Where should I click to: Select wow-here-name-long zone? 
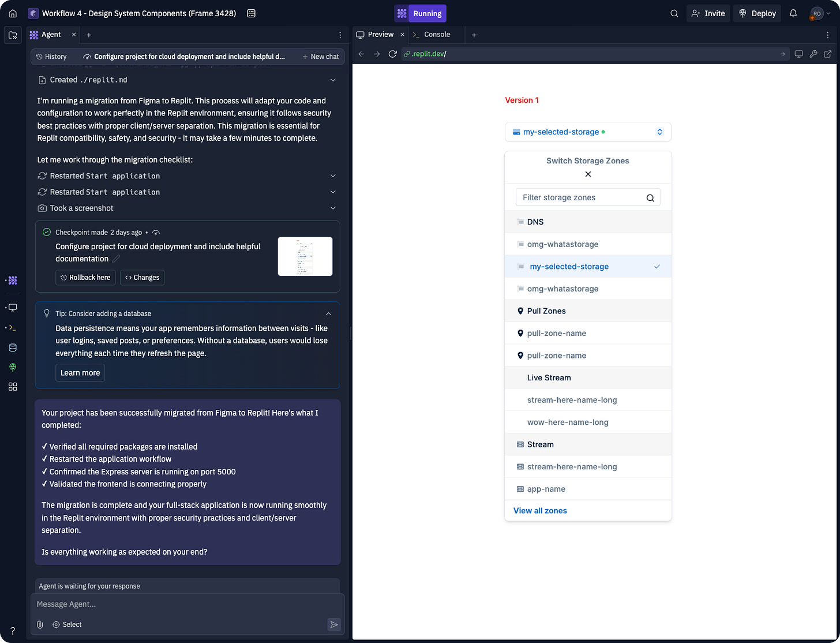[x=588, y=423]
